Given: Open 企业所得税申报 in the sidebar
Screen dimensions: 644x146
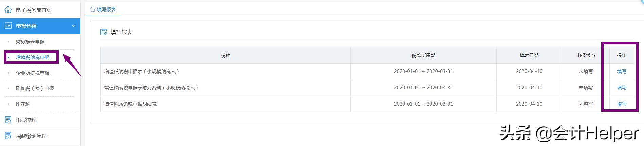Looking at the screenshot, I should 33,73.
